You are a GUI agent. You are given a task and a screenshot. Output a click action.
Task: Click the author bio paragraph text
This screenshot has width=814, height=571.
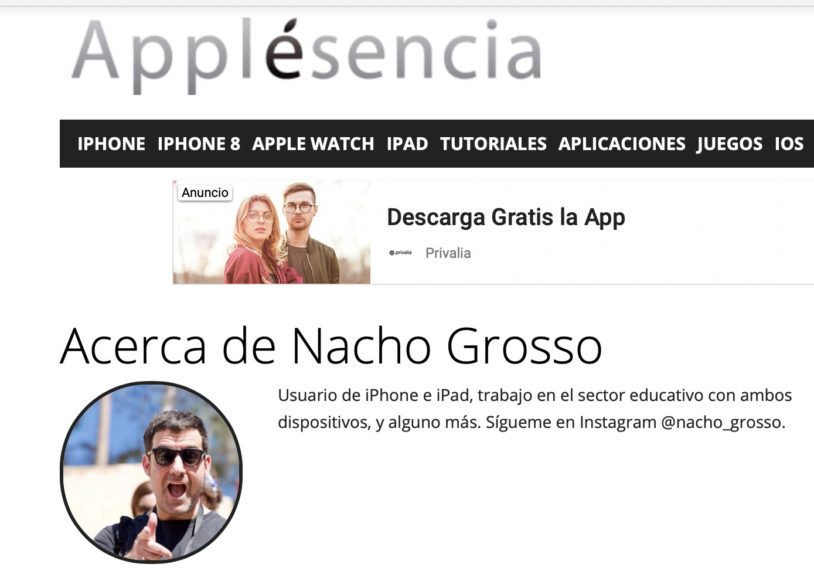pos(535,409)
